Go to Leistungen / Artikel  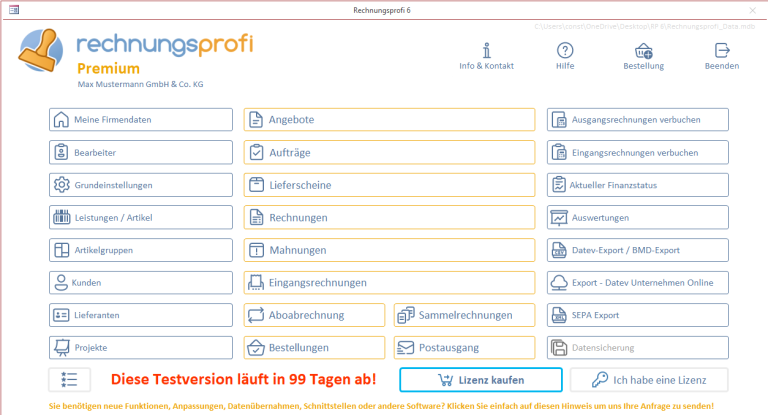pyautogui.click(x=141, y=218)
